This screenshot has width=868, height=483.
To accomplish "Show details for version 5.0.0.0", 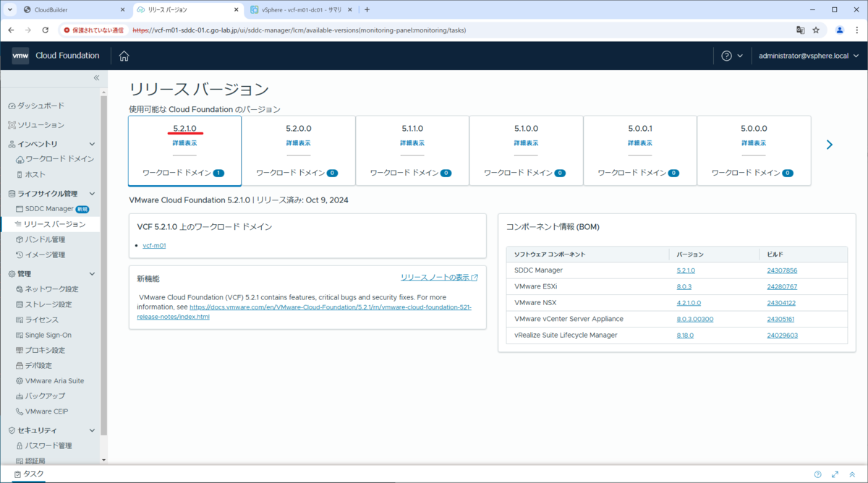I will pyautogui.click(x=754, y=143).
